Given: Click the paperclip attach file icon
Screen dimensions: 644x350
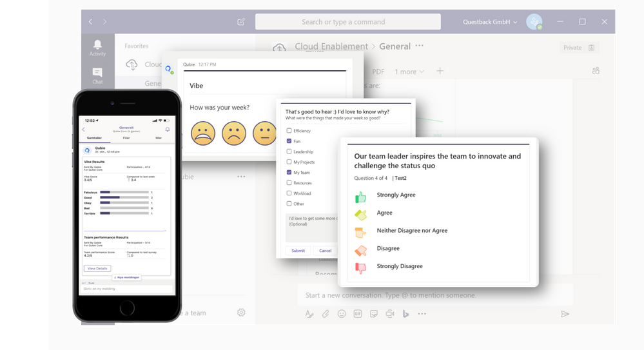Looking at the screenshot, I should tap(326, 314).
